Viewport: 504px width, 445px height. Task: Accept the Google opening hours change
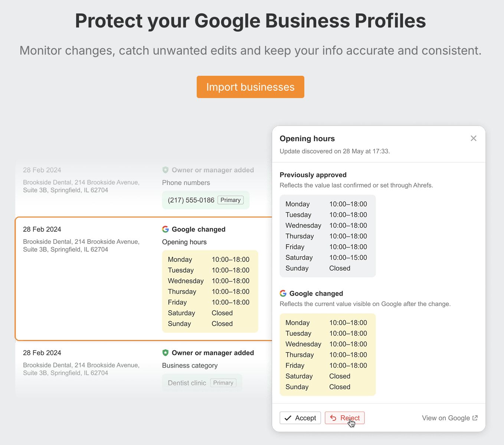coord(300,418)
